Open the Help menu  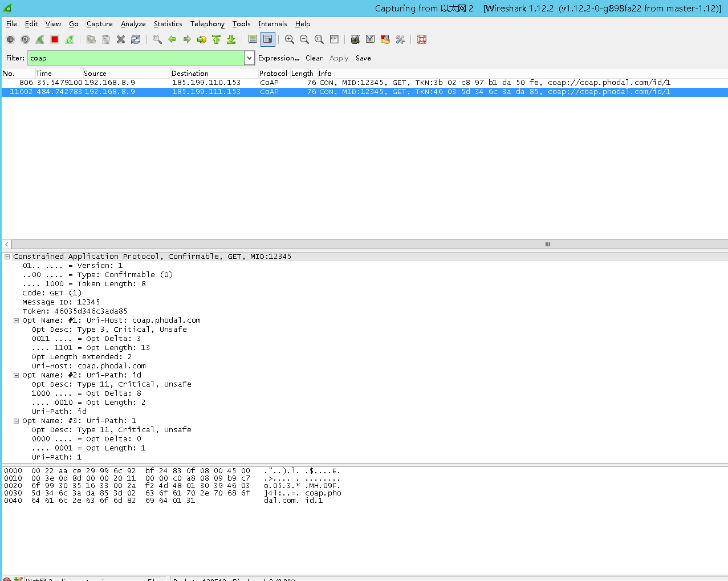pyautogui.click(x=303, y=24)
